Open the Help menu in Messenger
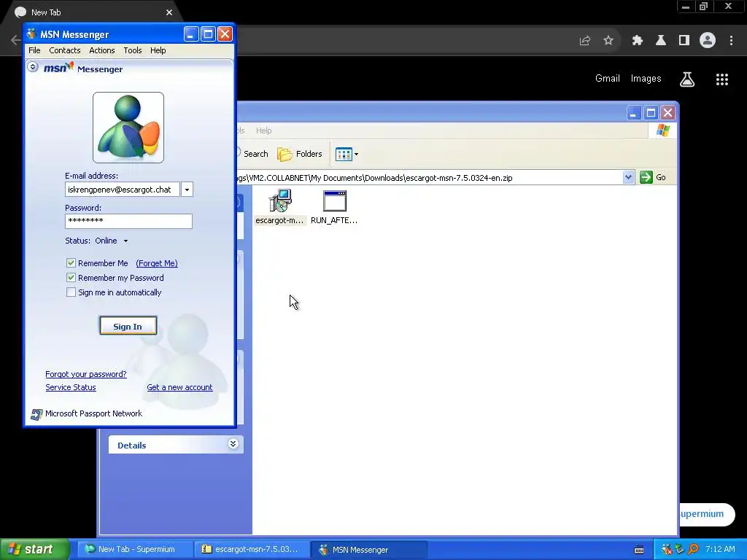The image size is (747, 560). coord(158,50)
